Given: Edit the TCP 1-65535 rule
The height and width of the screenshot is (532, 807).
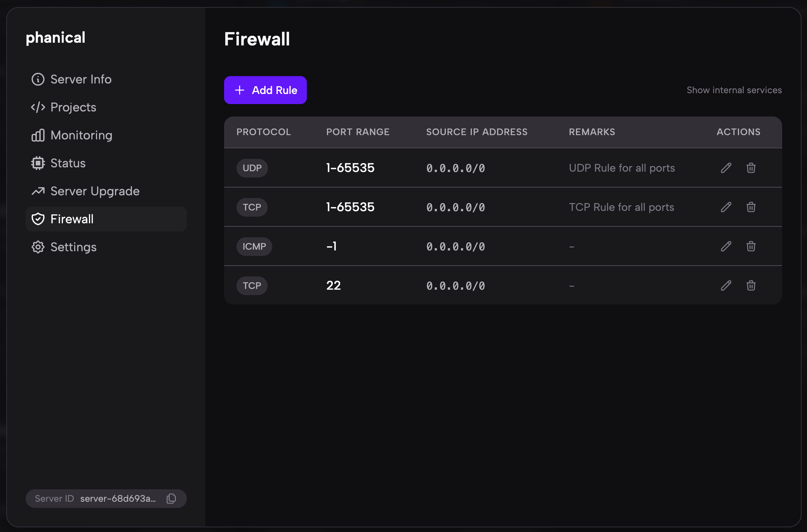Looking at the screenshot, I should (x=726, y=207).
